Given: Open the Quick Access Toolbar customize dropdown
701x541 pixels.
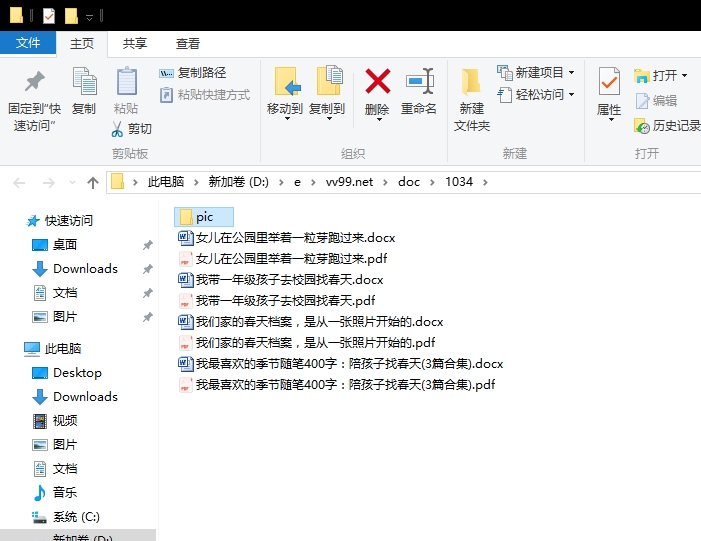Looking at the screenshot, I should click(x=89, y=17).
